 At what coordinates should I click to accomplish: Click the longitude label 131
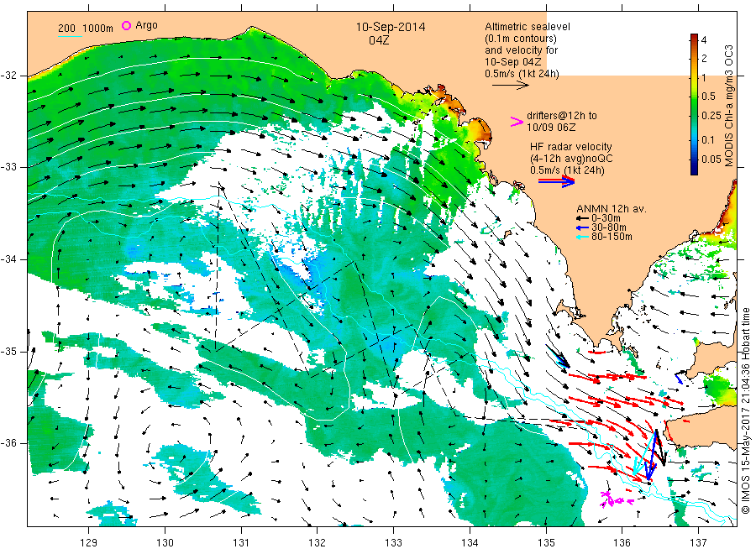tap(241, 543)
